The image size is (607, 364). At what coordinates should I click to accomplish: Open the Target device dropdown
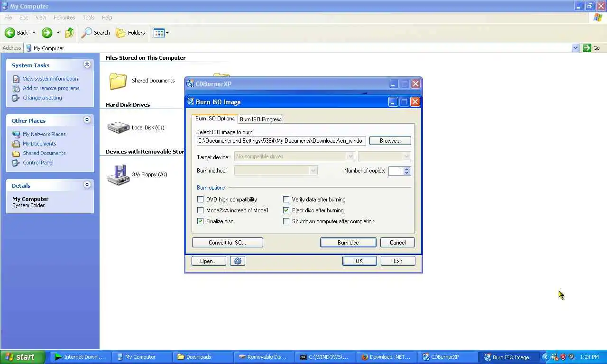(294, 156)
